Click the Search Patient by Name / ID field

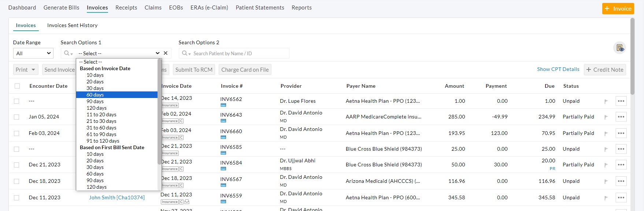pos(238,53)
